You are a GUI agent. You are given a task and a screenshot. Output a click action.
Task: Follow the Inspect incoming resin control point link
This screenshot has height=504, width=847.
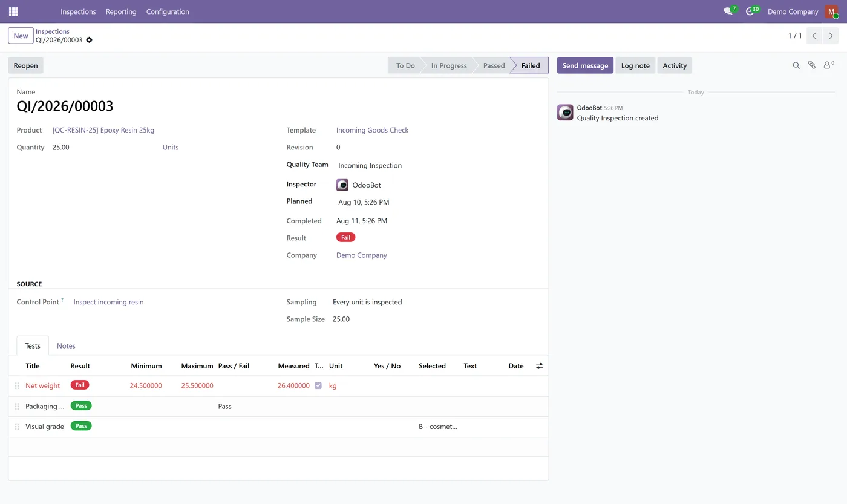(x=108, y=302)
